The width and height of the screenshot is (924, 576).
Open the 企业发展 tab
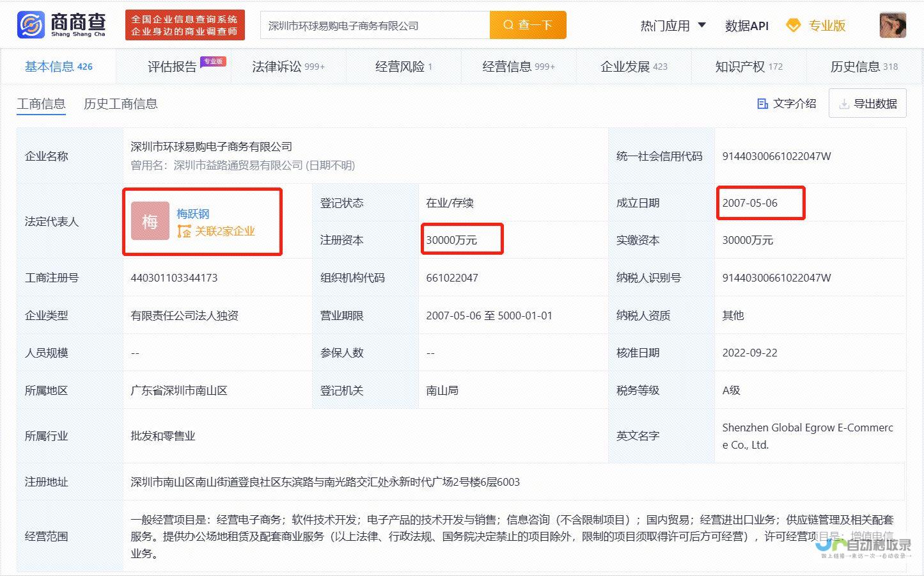pos(634,66)
